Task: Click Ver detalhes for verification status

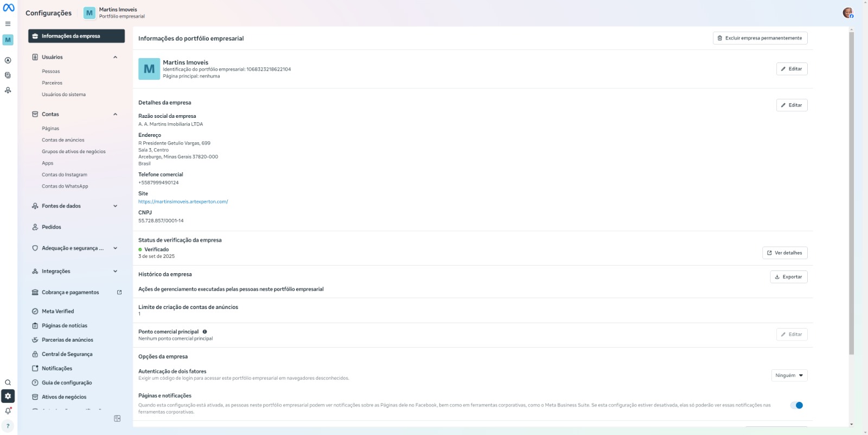Action: point(784,253)
